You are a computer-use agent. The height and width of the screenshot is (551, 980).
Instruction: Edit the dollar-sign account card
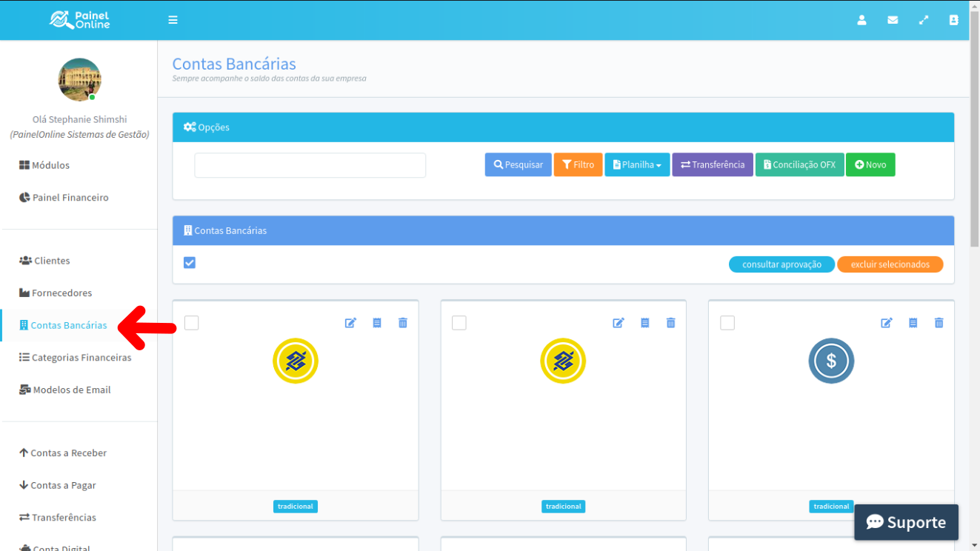coord(887,323)
